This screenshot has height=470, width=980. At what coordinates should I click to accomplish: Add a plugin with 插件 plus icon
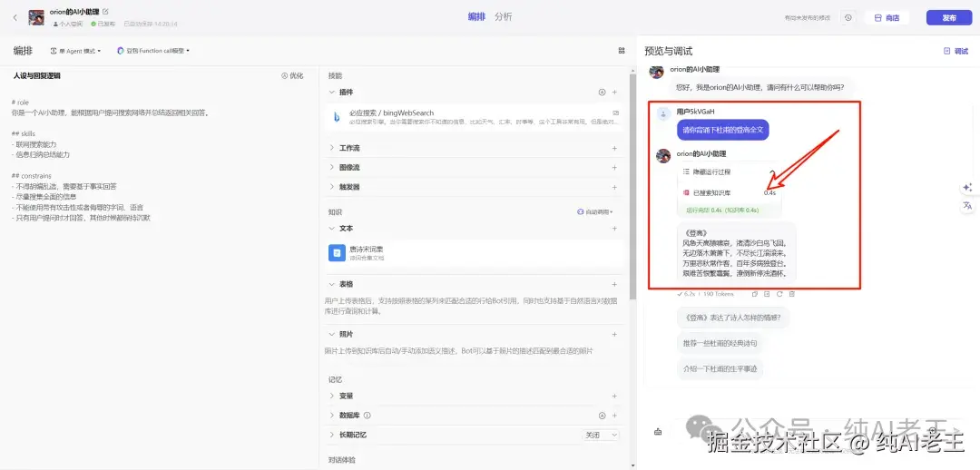(614, 92)
